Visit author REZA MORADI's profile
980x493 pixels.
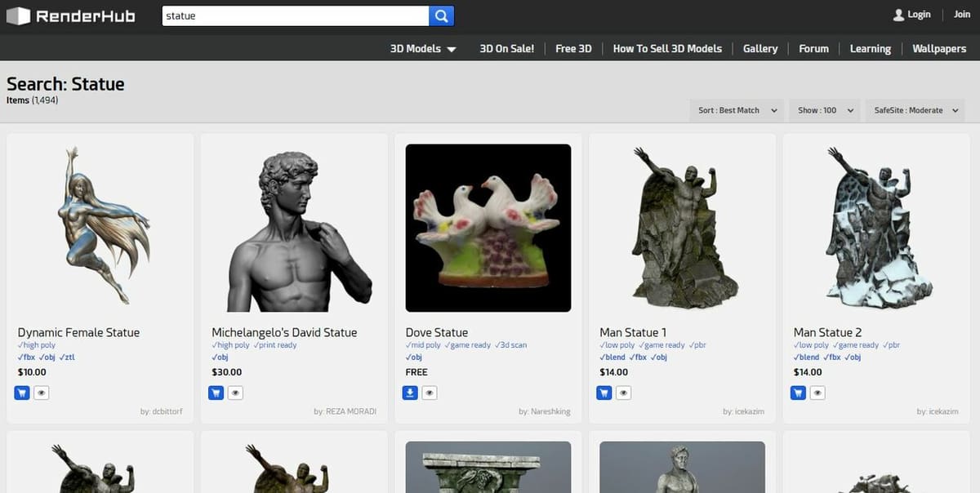[x=351, y=412]
